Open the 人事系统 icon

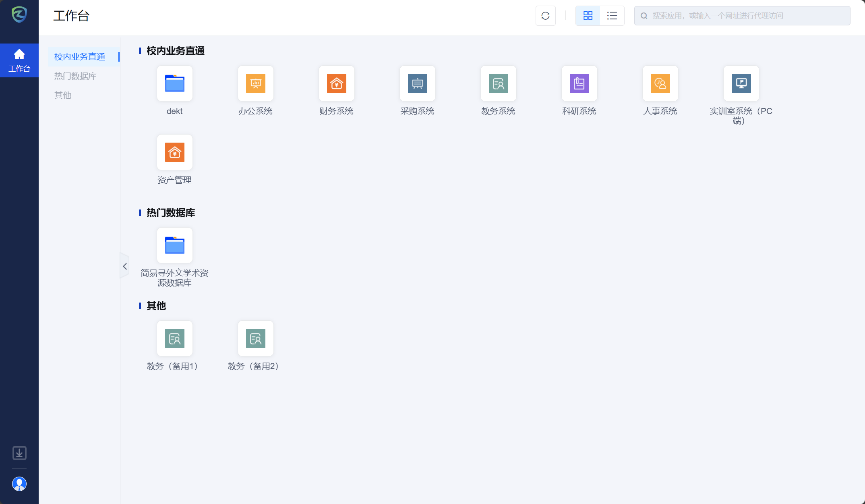pos(660,84)
